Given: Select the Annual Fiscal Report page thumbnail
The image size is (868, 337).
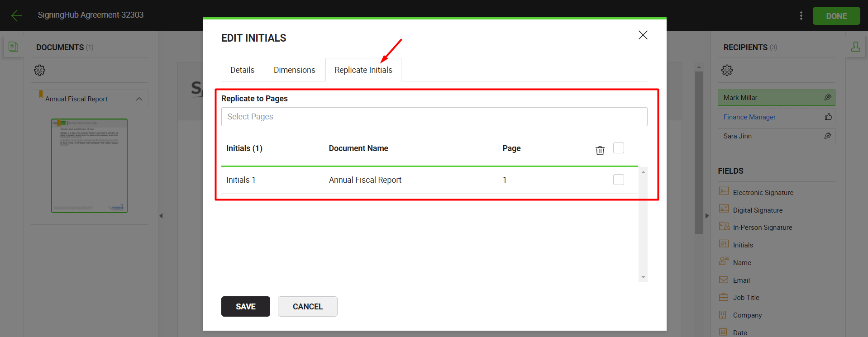Looking at the screenshot, I should 89,166.
